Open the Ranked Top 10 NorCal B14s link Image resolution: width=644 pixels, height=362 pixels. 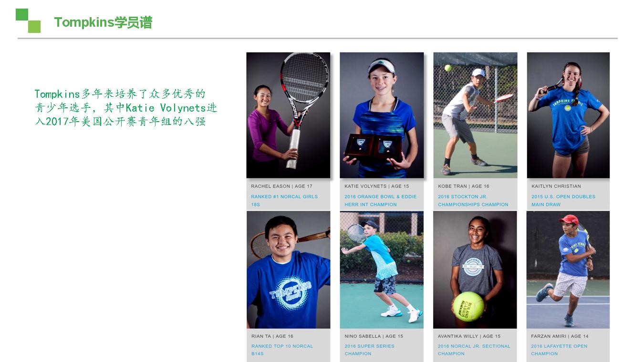click(x=282, y=350)
